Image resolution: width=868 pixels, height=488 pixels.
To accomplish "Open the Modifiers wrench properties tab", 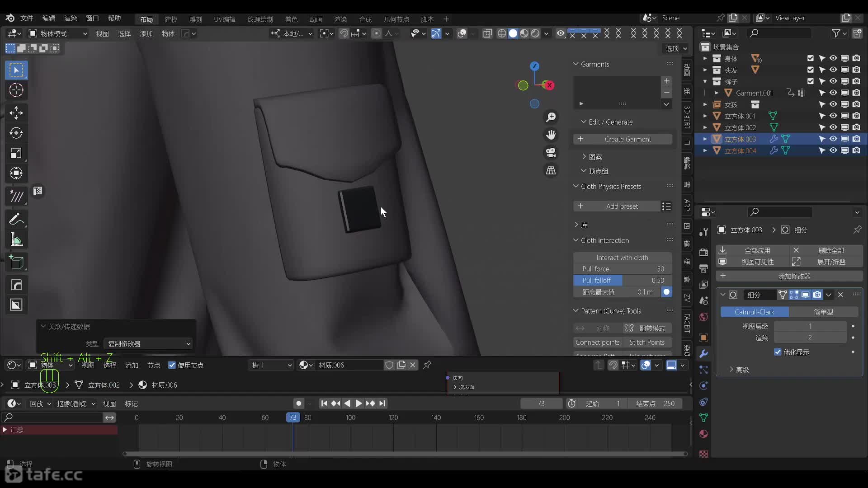I will [703, 353].
